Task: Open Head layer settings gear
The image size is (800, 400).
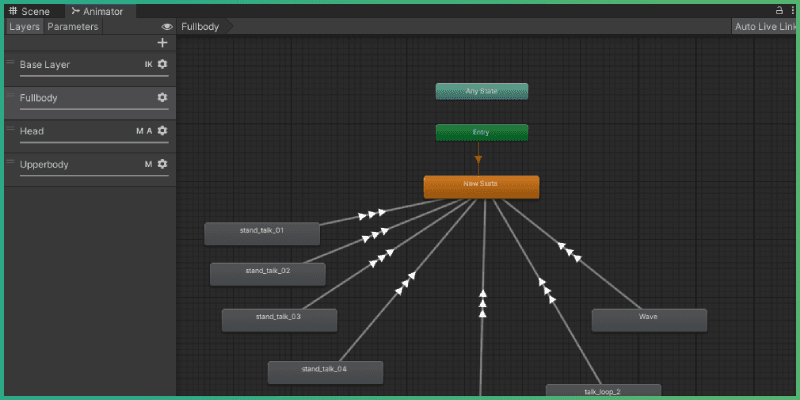Action: [162, 131]
